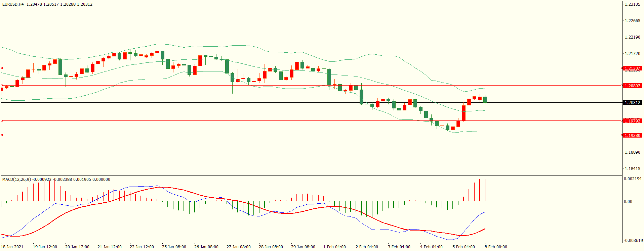Select the red 1.19792 price tag

[x=632, y=121]
